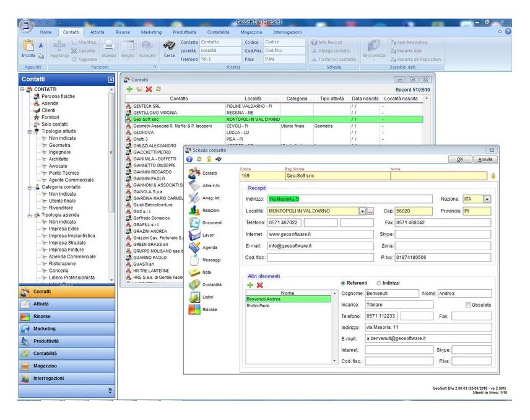The image size is (530, 420).
Task: Collapse the Categoria contatto tree node
Action: pyautogui.click(x=30, y=187)
